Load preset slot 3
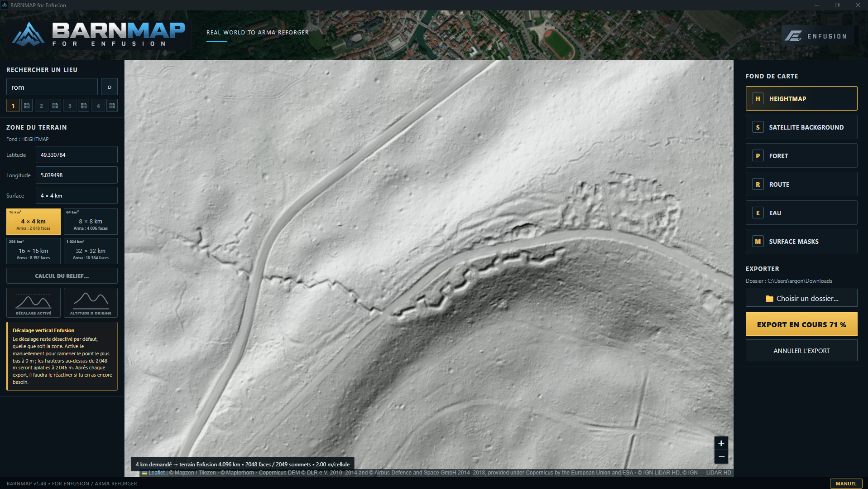The image size is (868, 489). click(x=70, y=106)
